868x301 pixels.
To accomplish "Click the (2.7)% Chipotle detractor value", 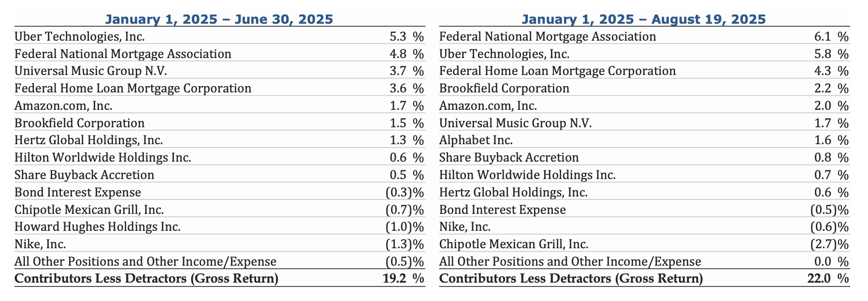I will coord(829,244).
